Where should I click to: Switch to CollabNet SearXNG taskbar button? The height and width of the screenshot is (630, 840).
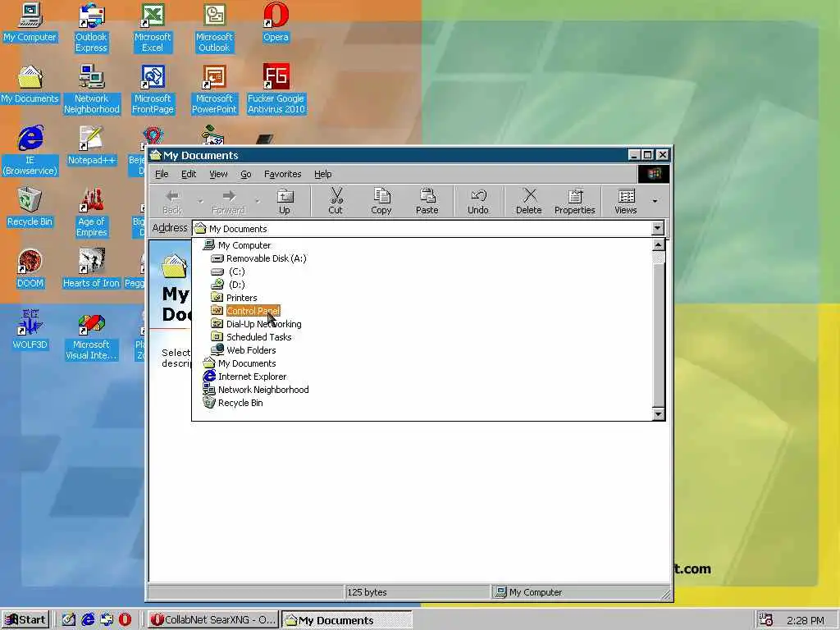pyautogui.click(x=212, y=620)
